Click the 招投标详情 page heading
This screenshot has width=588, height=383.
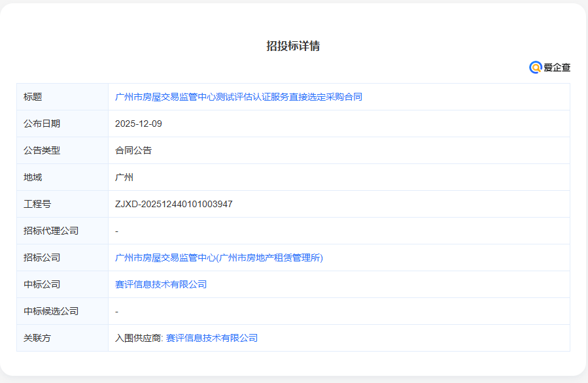point(294,46)
